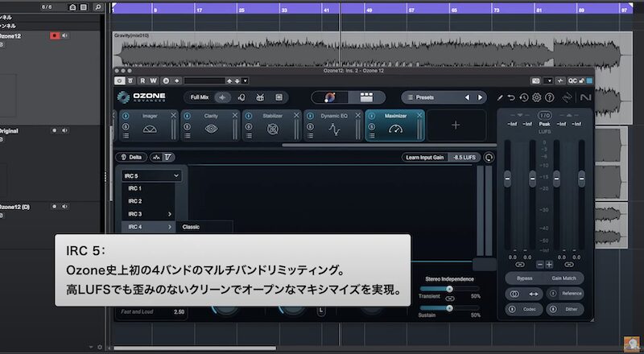Click the pencil edit icon in Ozone
644x354 pixels.
point(500,97)
